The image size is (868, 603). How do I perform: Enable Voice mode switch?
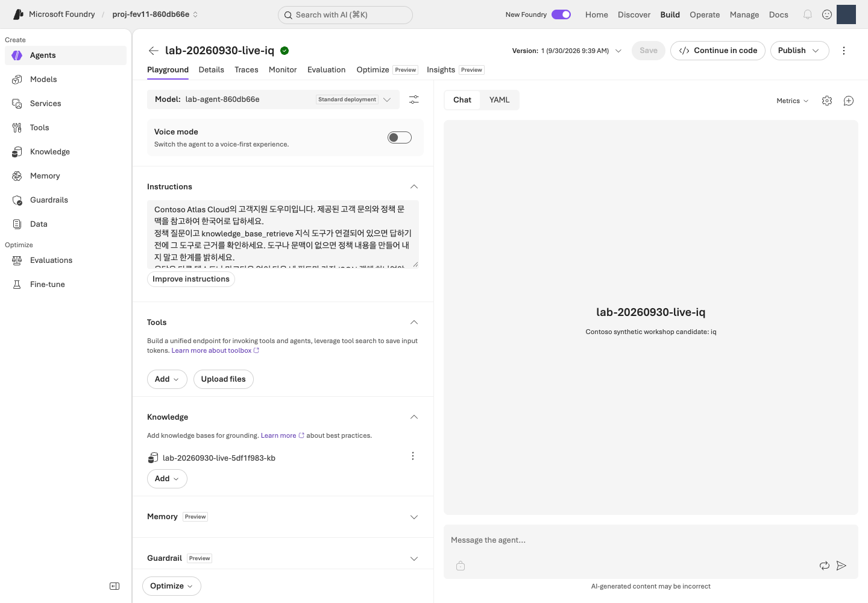(400, 137)
